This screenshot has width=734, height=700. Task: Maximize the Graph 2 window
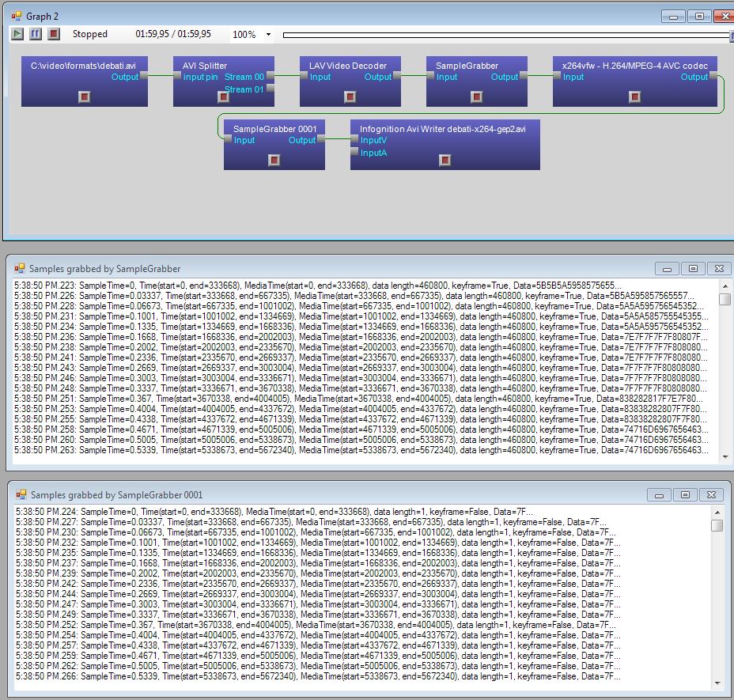tap(699, 17)
